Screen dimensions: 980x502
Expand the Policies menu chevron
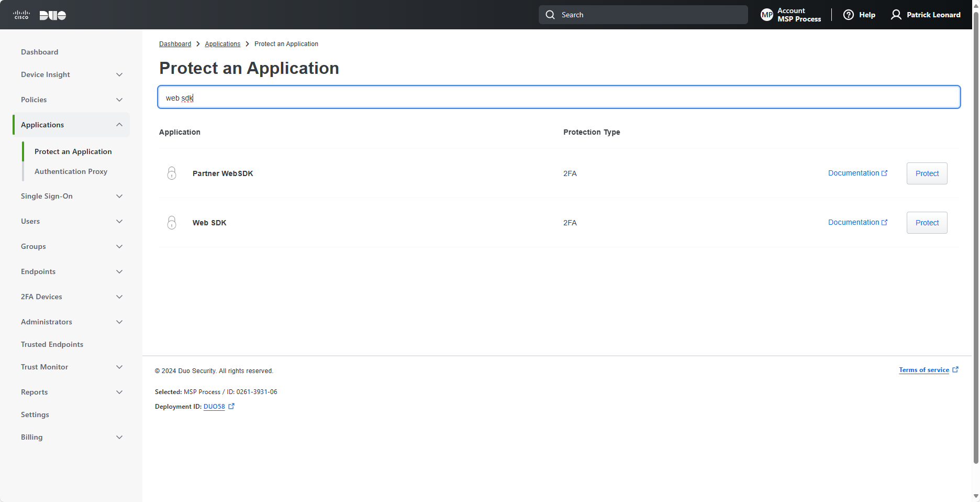pyautogui.click(x=119, y=100)
